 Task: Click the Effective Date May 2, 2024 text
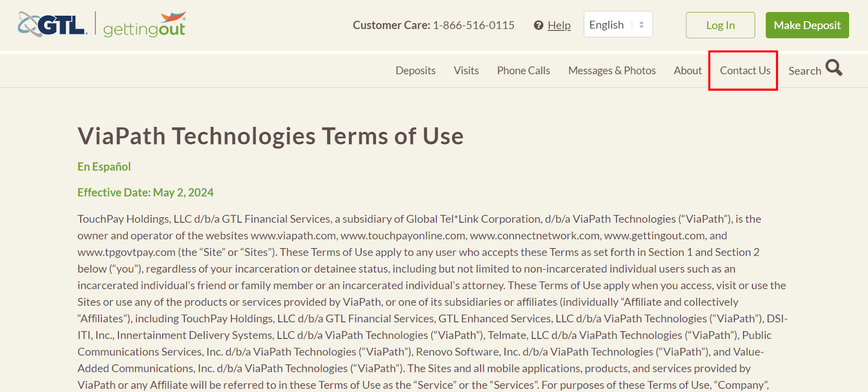[145, 193]
